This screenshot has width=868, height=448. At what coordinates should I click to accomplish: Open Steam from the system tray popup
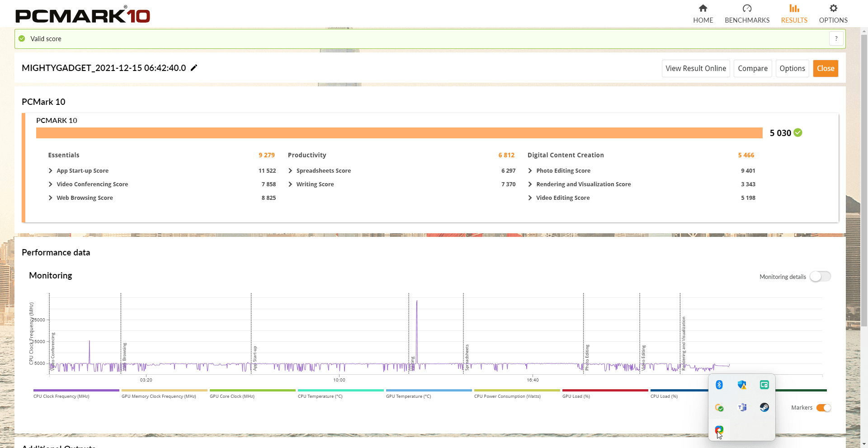click(764, 407)
